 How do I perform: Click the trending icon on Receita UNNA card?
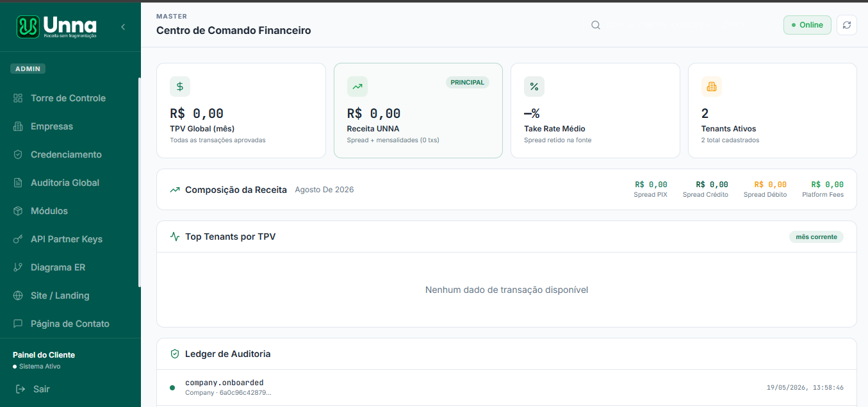click(x=357, y=87)
